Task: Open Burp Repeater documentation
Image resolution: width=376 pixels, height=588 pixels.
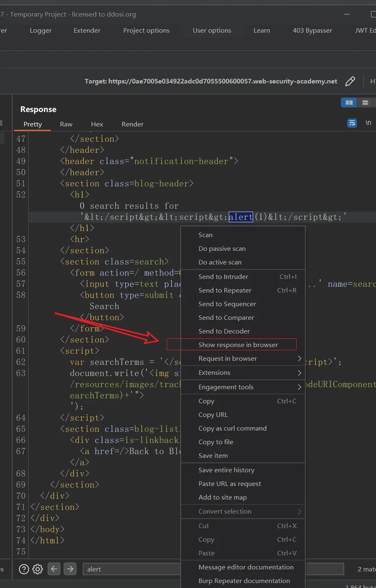Action: (x=243, y=581)
